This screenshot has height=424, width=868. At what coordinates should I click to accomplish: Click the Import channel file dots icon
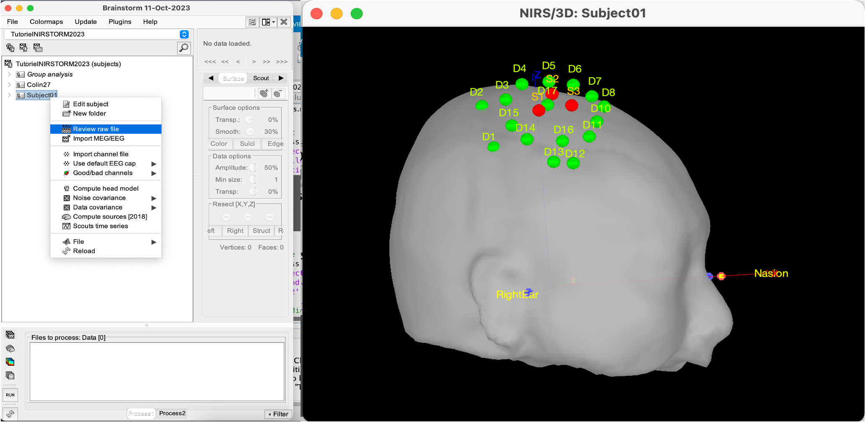coord(66,154)
